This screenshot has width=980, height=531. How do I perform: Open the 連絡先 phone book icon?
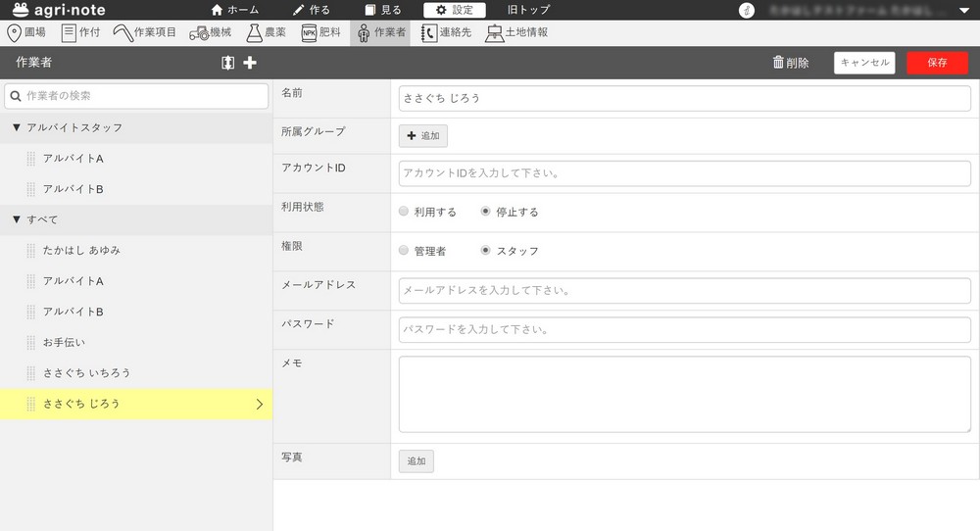[428, 32]
